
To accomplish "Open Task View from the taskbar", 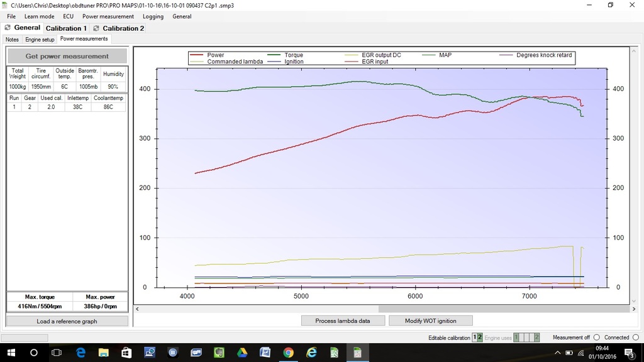I will (57, 353).
